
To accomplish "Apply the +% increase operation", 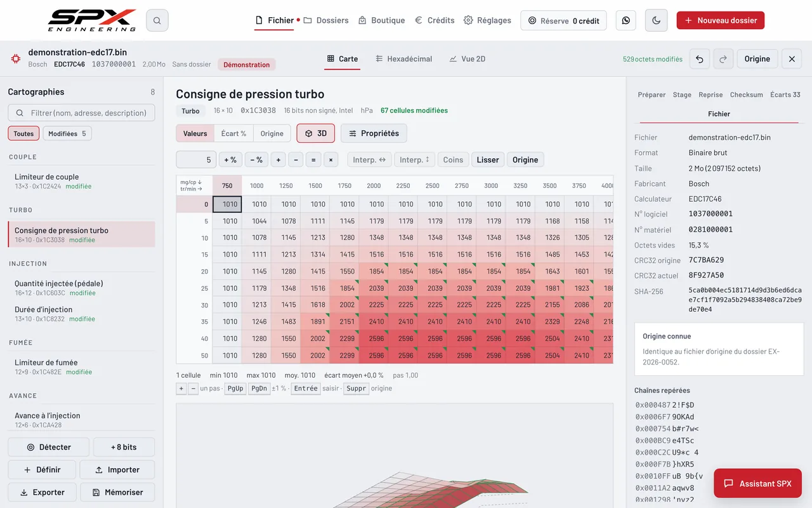I will (230, 160).
